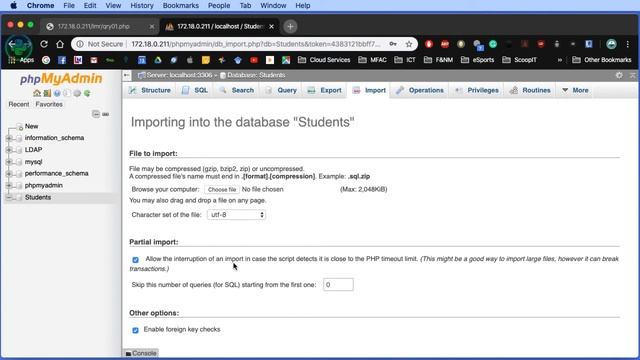Switch to the Query tab
640x360 pixels.
281,90
